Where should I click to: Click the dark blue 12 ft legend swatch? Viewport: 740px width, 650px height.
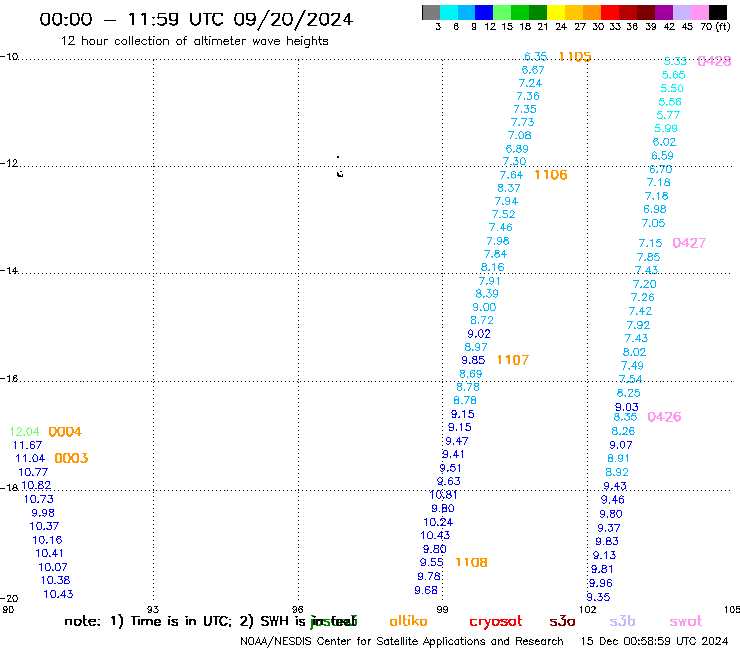click(485, 12)
